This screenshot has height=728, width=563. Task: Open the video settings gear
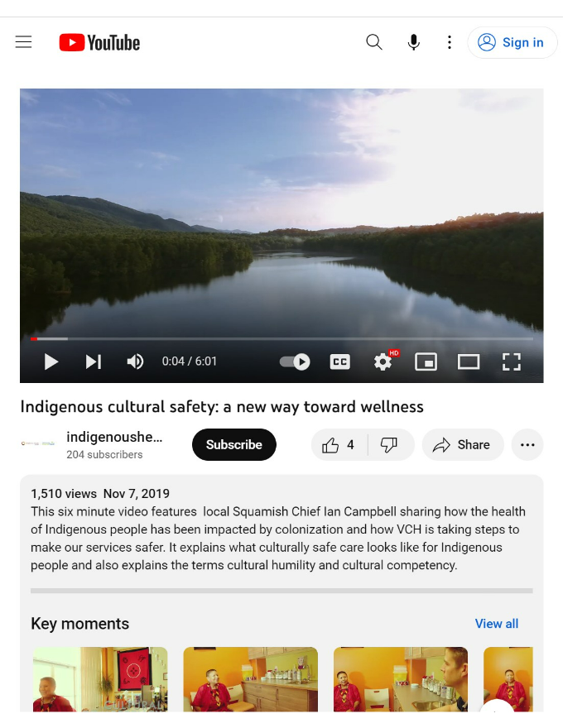383,362
